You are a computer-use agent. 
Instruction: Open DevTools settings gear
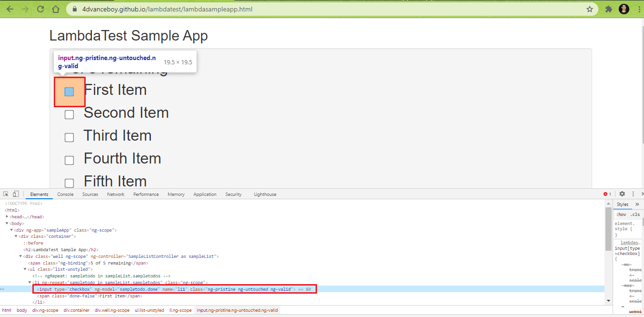pos(622,194)
